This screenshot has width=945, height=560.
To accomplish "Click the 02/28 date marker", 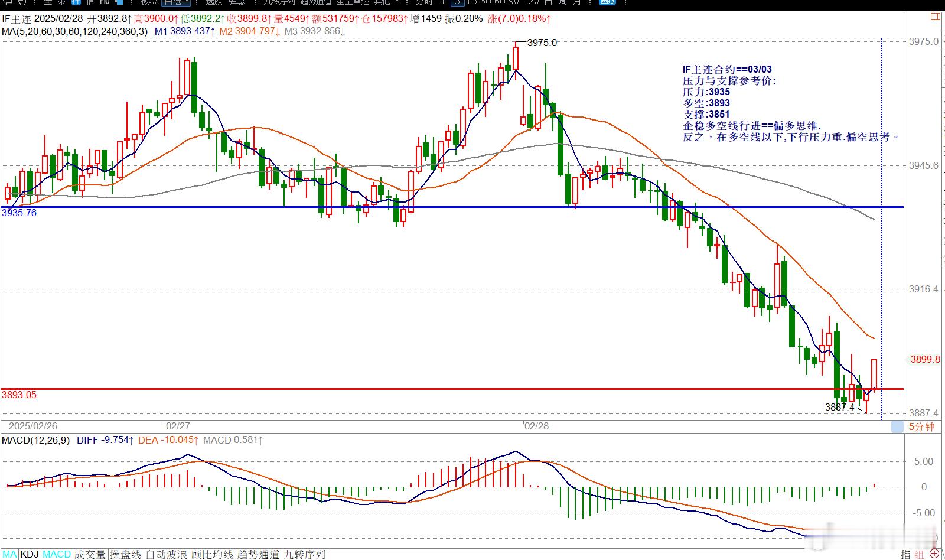I will point(536,426).
